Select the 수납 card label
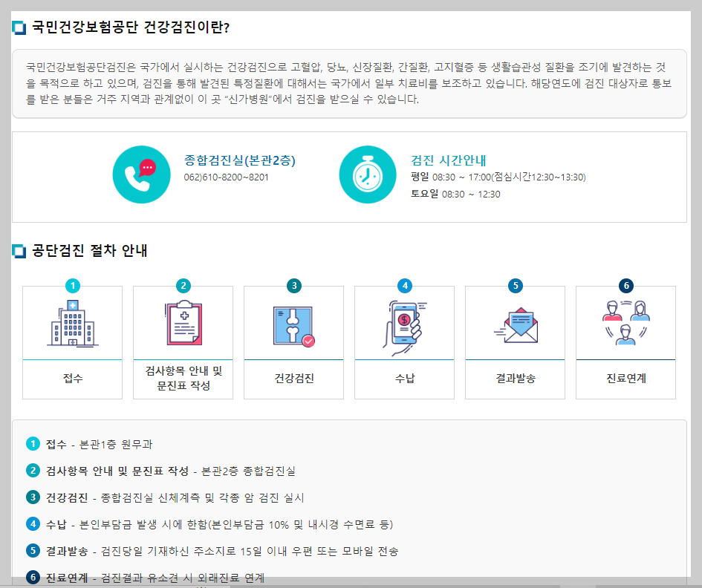The image size is (702, 588). 405,379
